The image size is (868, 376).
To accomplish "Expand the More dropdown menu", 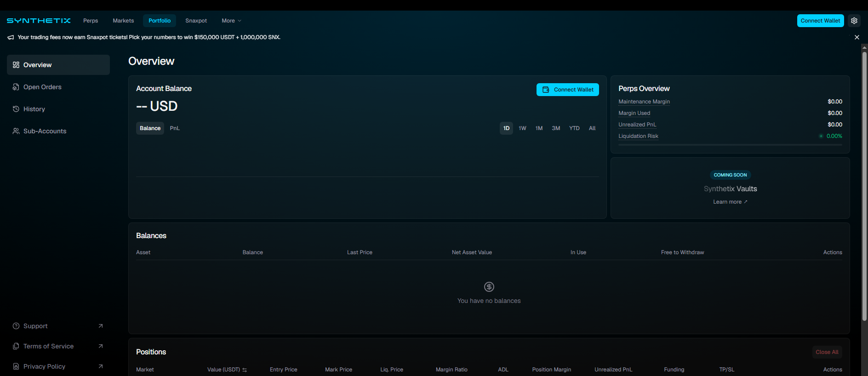I will 231,21.
